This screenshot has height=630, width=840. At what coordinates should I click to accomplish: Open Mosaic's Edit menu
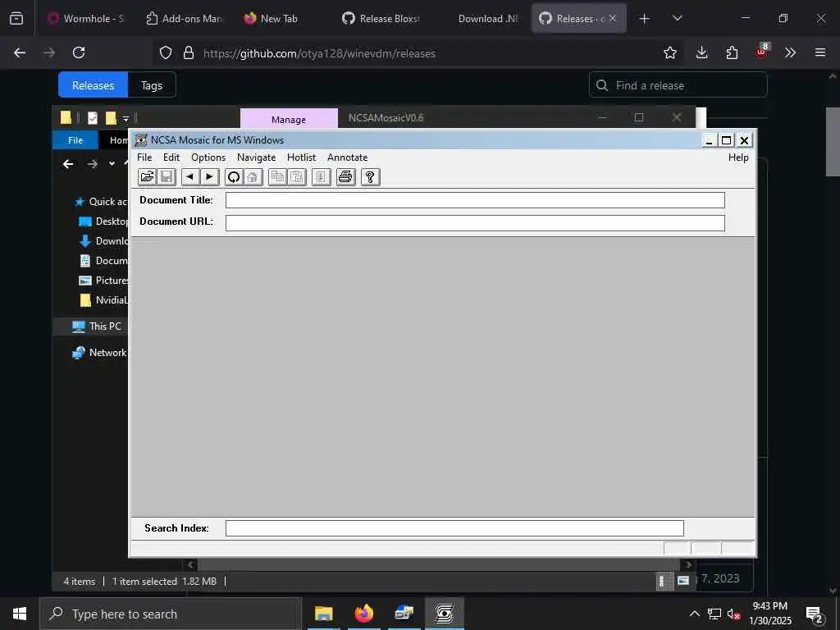pyautogui.click(x=171, y=157)
